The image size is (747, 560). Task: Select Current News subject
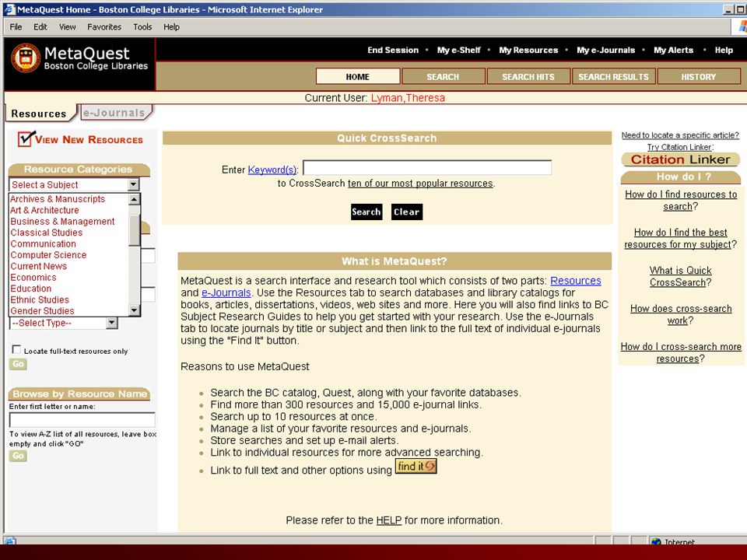tap(39, 266)
